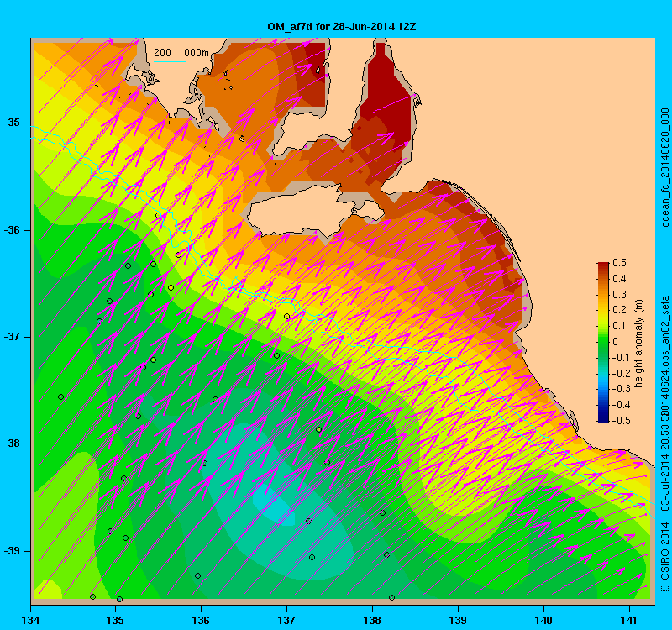Click the longitude label '135'
672x630 pixels.
coord(115,621)
